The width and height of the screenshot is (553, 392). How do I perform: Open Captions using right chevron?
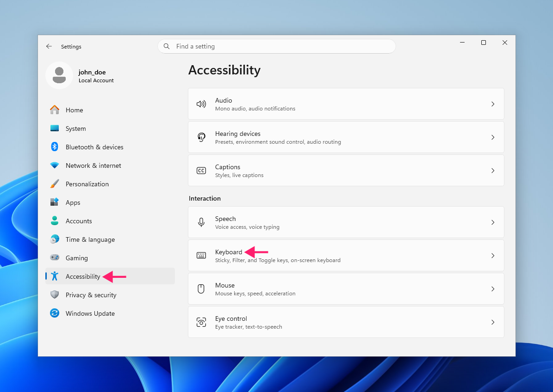(x=493, y=171)
